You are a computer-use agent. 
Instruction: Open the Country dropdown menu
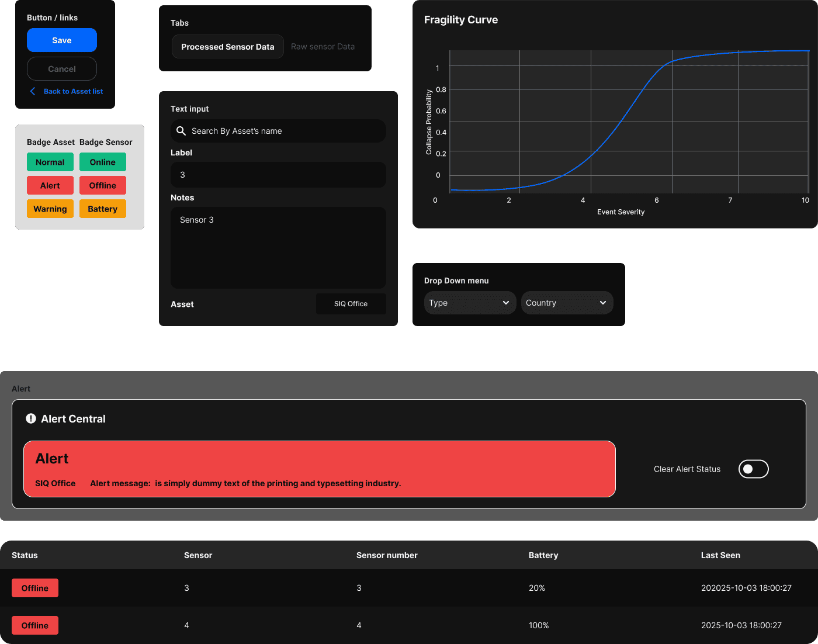[567, 303]
